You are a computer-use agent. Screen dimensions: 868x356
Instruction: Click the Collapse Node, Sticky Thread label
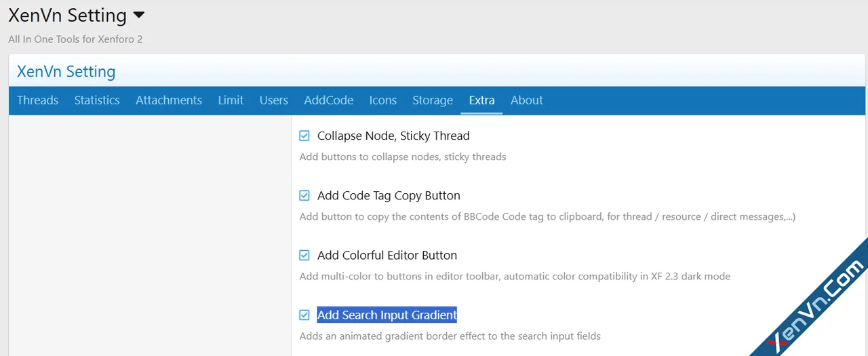[x=393, y=136]
